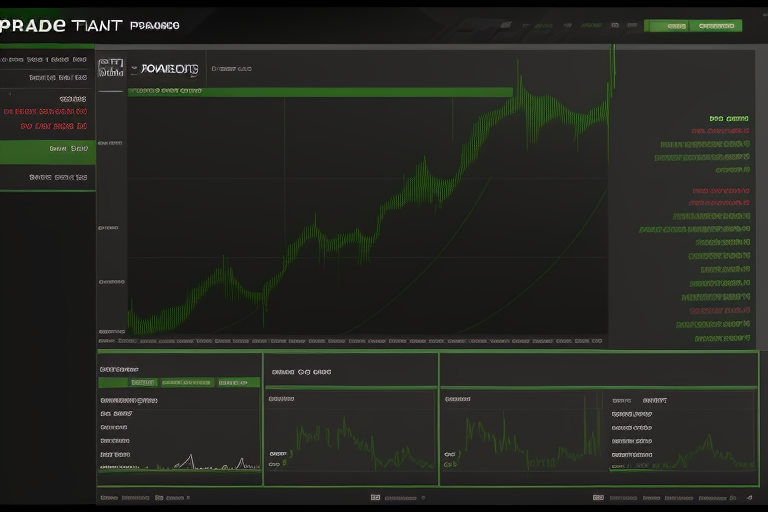Click the first red entry in left sidebar

tap(45, 113)
